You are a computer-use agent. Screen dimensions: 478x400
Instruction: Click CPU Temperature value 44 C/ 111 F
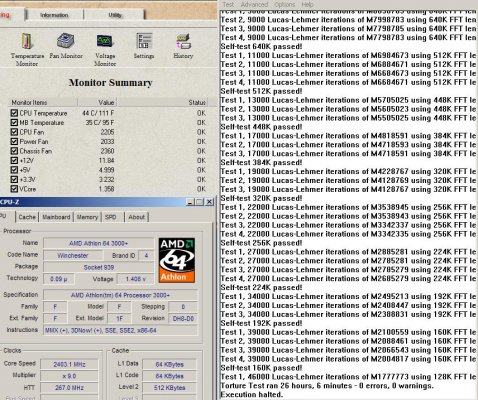click(x=98, y=113)
